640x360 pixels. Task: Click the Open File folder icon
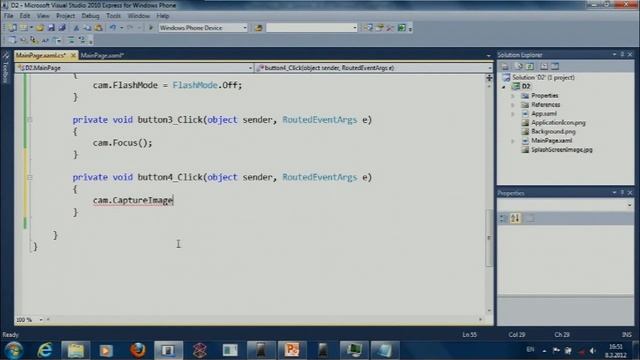40,28
